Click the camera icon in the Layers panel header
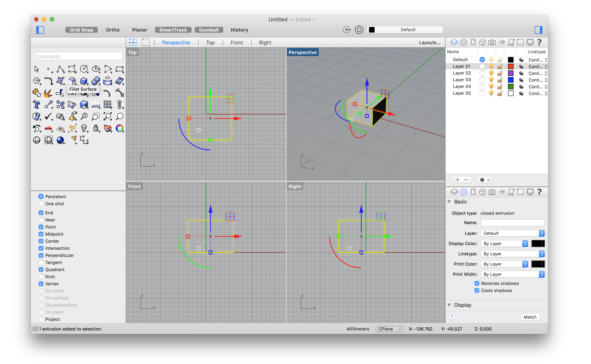This screenshot has width=591, height=364. pyautogui.click(x=492, y=42)
